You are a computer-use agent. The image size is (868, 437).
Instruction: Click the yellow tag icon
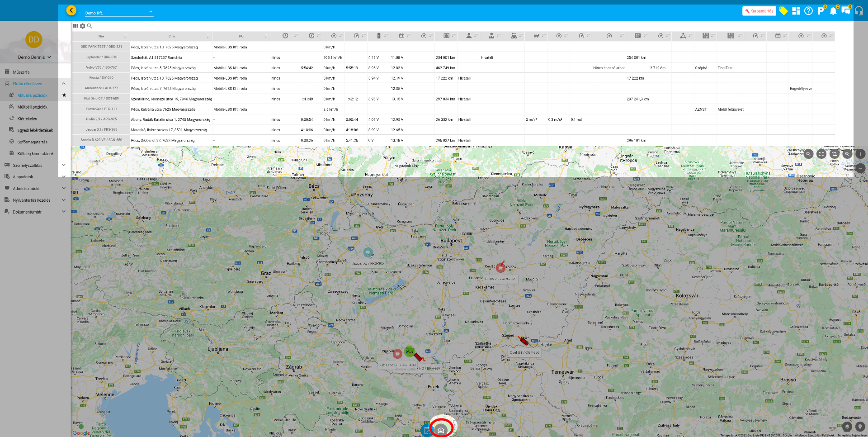tap(783, 11)
